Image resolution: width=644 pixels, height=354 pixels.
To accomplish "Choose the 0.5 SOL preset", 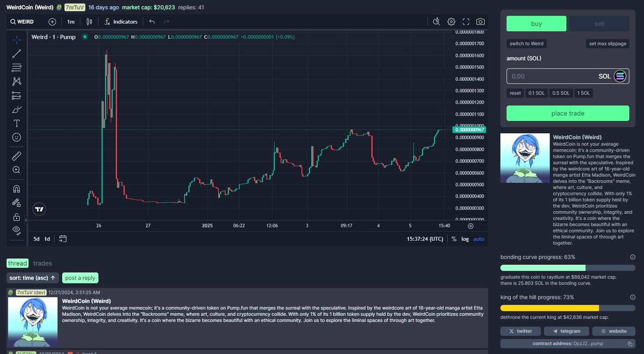I will [561, 93].
